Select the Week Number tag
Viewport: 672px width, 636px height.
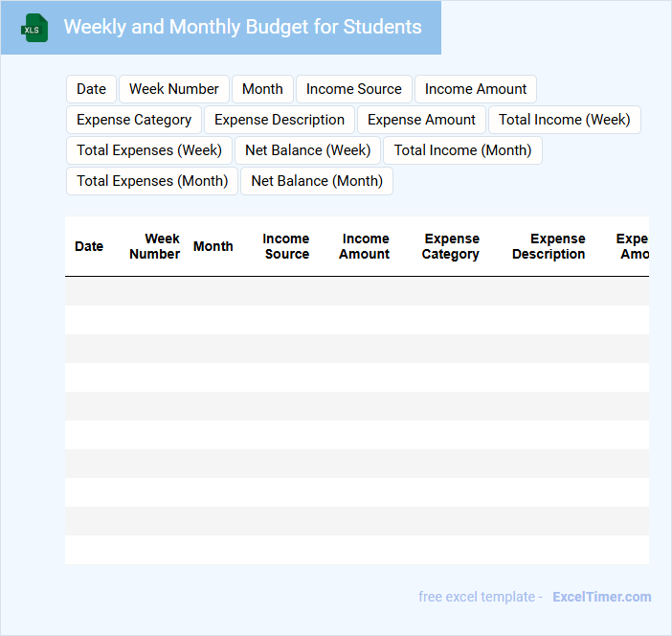(x=173, y=89)
